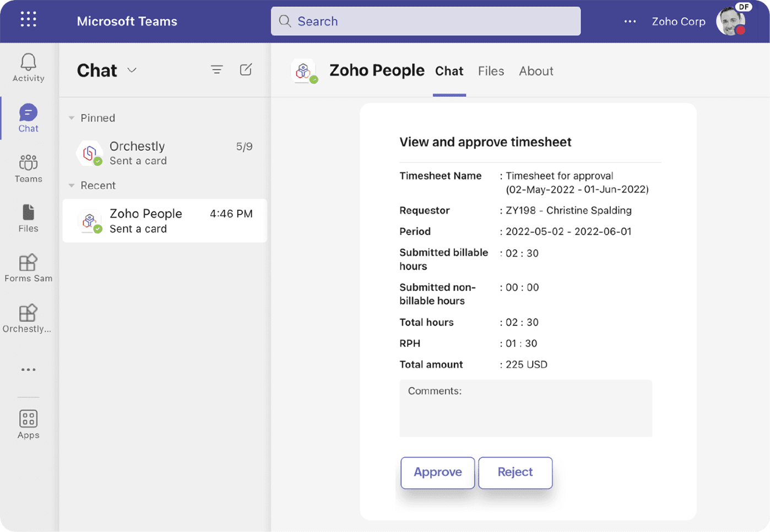Open the Apps store icon
Image resolution: width=770 pixels, height=532 pixels.
coord(28,425)
